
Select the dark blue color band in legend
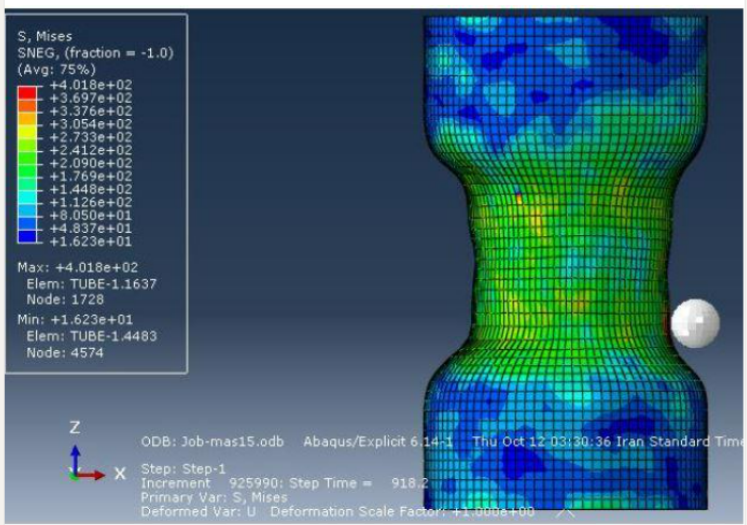pyautogui.click(x=27, y=237)
